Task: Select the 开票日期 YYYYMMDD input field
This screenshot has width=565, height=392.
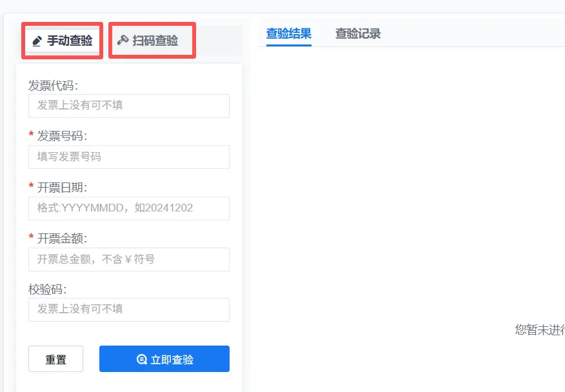Action: pos(129,208)
